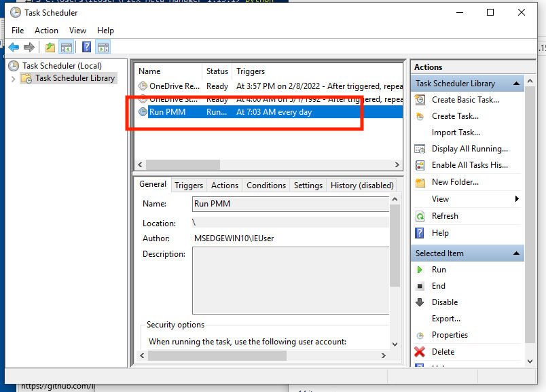Click the Author value MSEDGEWIN10\IEUser

tap(234, 238)
